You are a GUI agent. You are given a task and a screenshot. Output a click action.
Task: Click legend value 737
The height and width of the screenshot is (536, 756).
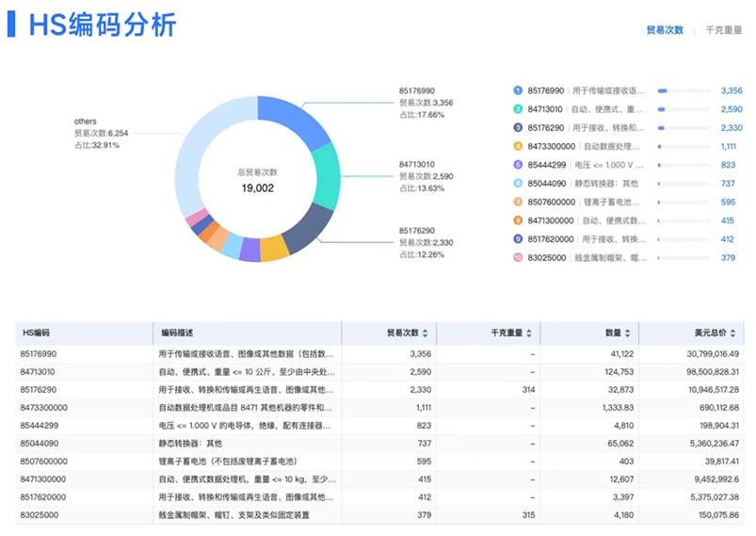tap(728, 184)
